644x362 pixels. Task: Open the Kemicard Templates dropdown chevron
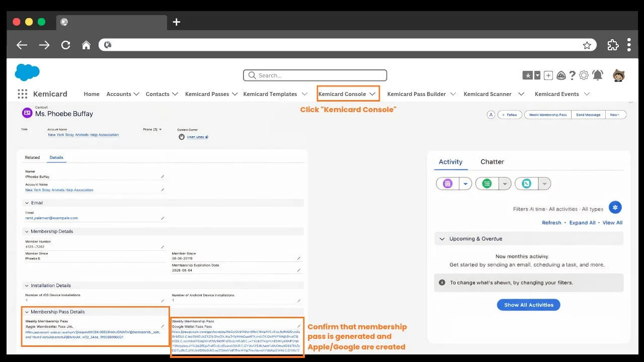tap(304, 94)
